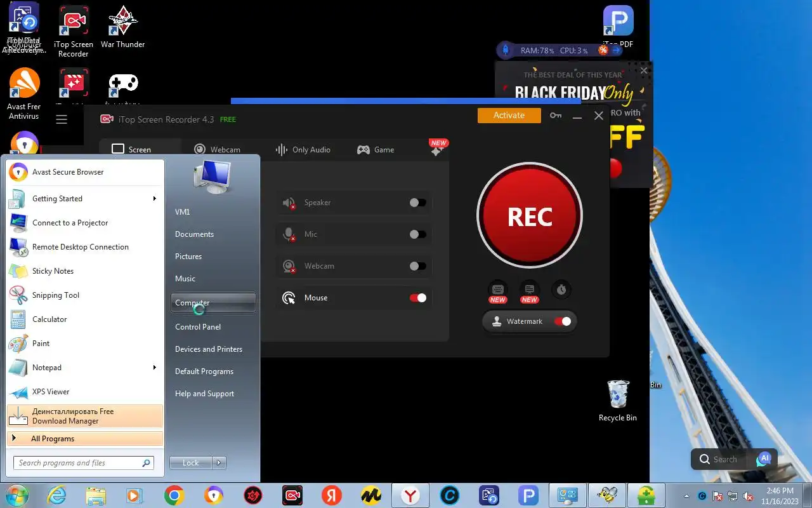Click the license key icon in title bar

pos(556,116)
